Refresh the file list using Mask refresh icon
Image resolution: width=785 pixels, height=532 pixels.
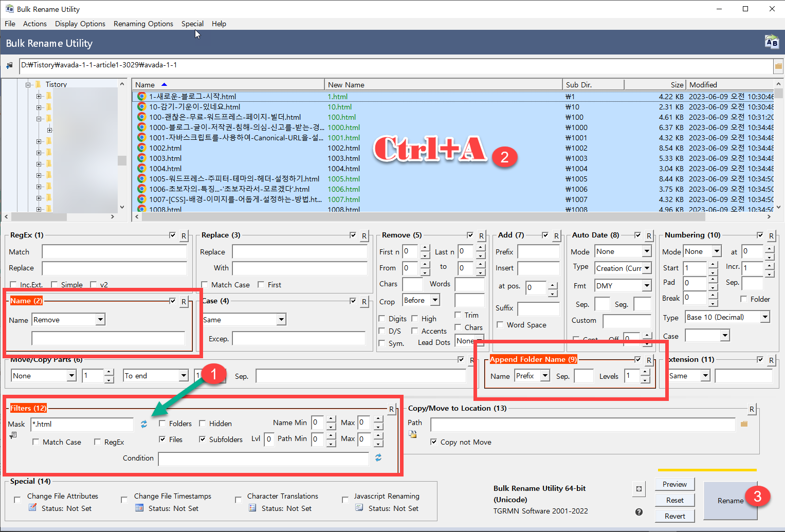click(144, 424)
